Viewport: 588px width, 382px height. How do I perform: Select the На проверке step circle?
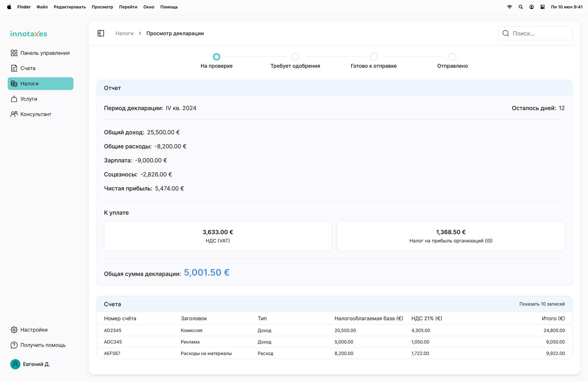coord(216,57)
